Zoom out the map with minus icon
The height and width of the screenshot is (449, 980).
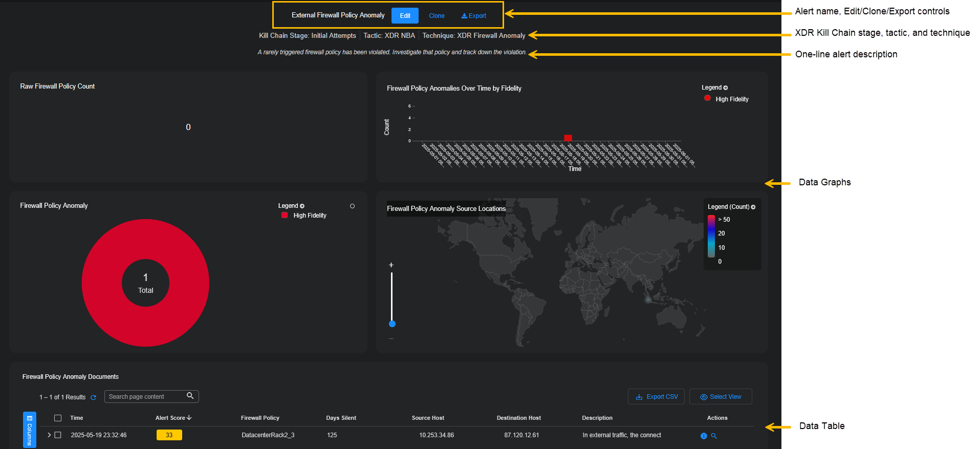click(x=391, y=338)
